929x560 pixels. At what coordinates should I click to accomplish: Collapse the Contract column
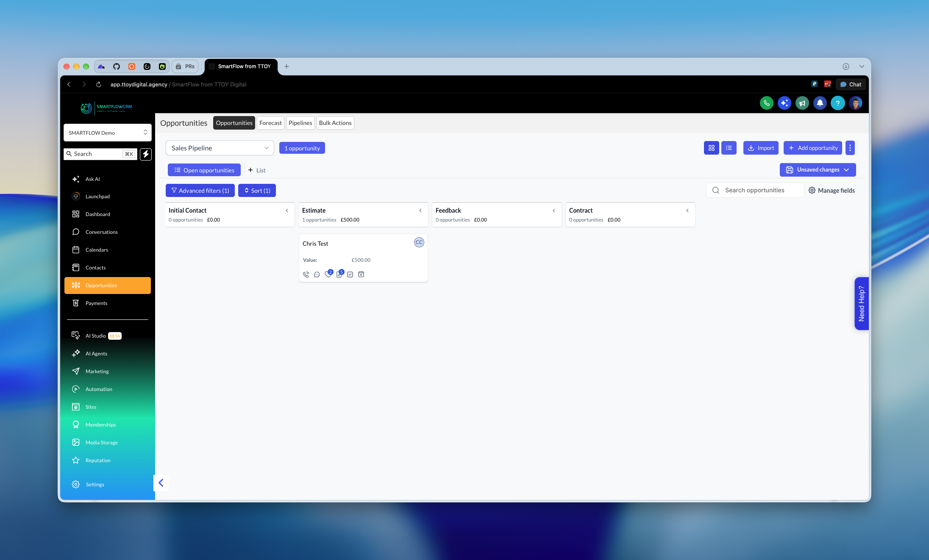[x=687, y=211]
